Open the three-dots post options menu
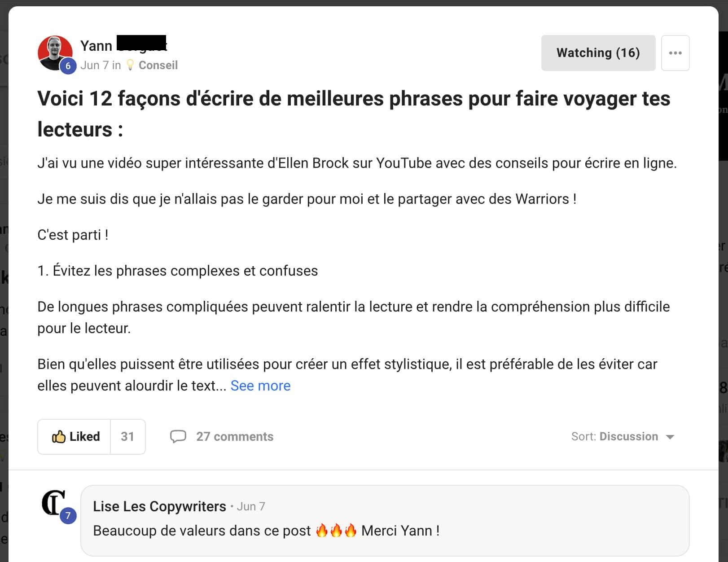 [675, 53]
